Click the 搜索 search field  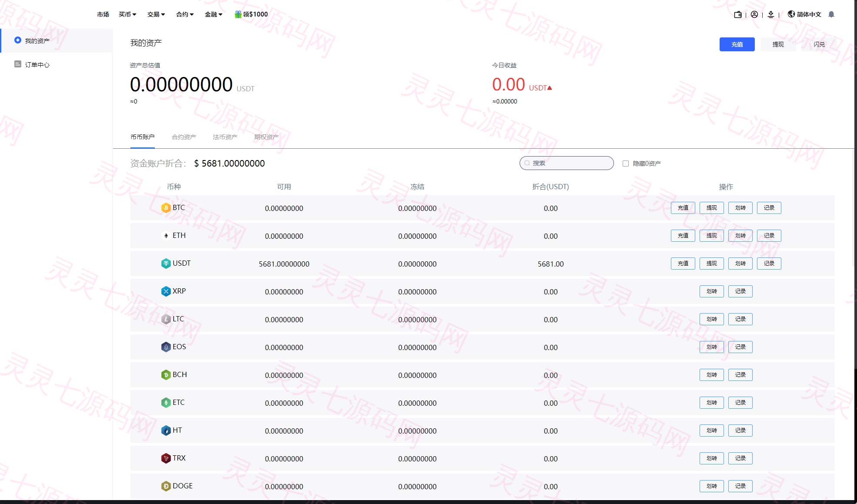567,163
